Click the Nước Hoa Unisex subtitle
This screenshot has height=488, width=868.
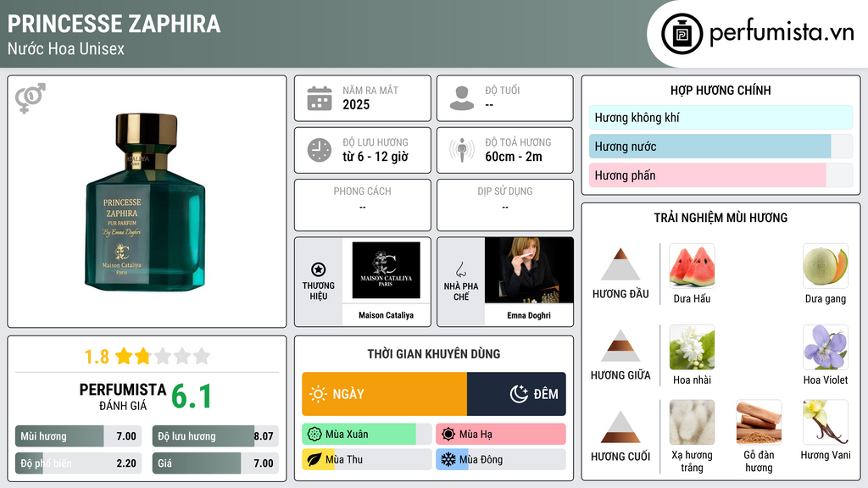click(x=66, y=48)
